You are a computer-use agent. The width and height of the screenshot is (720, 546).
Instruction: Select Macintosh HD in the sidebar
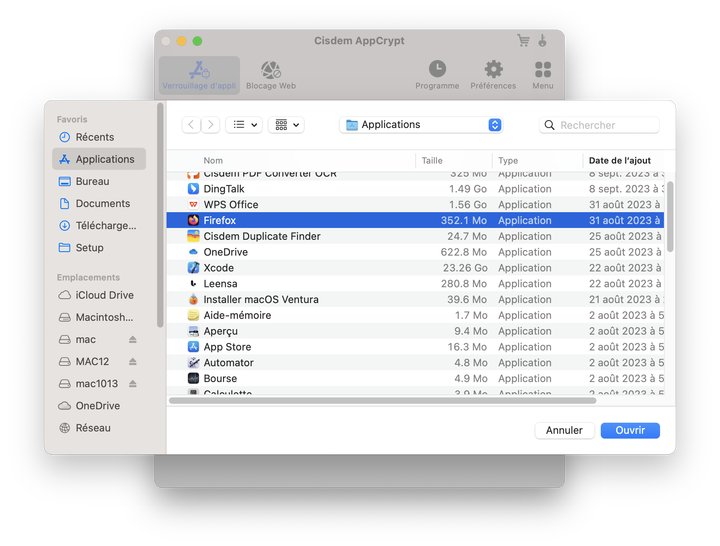coord(99,317)
